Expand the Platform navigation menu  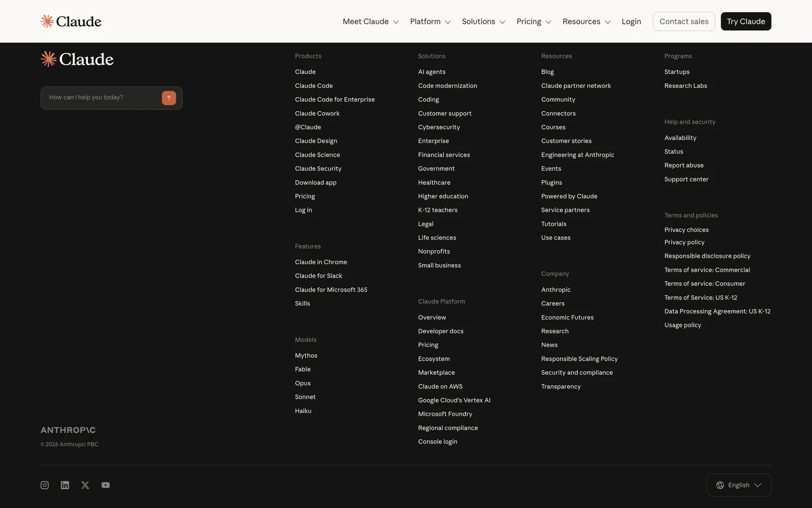click(430, 21)
